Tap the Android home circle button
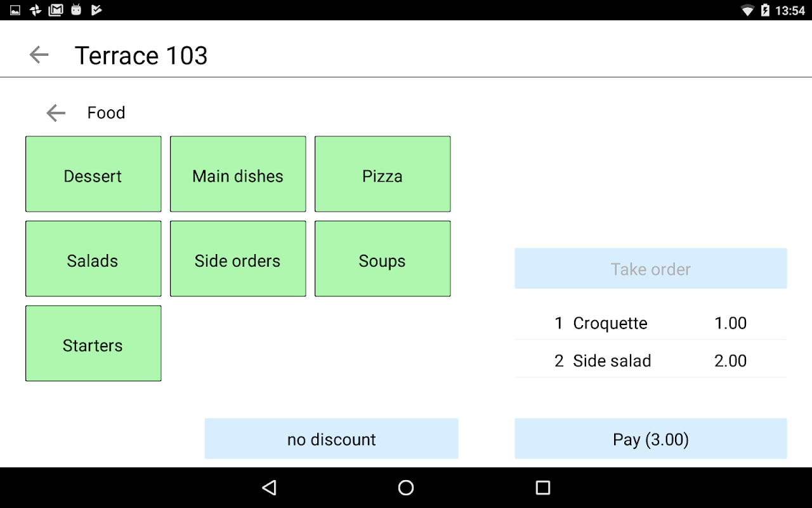This screenshot has height=508, width=812. [406, 488]
